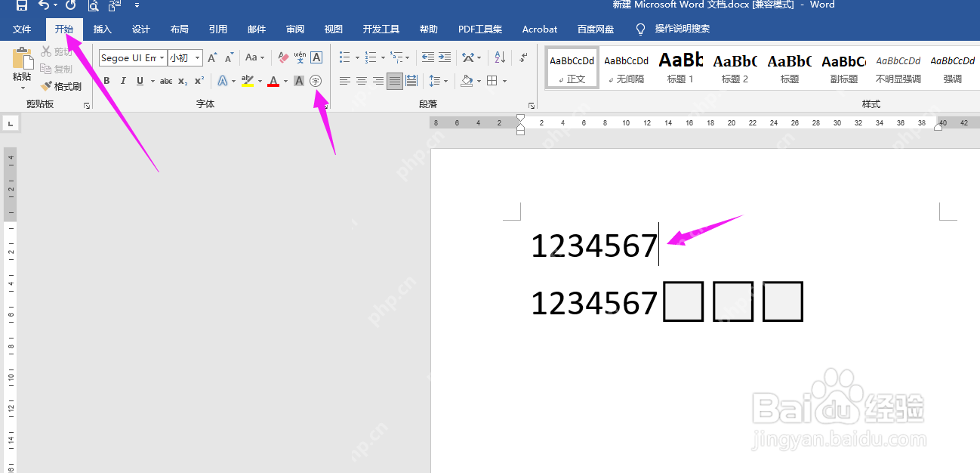The height and width of the screenshot is (473, 980).
Task: Toggle Italic formatting
Action: (x=123, y=81)
